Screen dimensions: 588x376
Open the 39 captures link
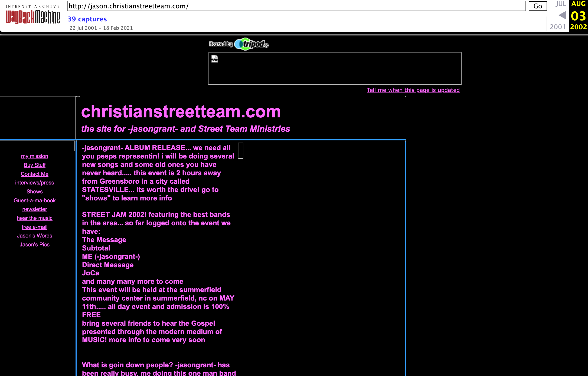coord(87,19)
